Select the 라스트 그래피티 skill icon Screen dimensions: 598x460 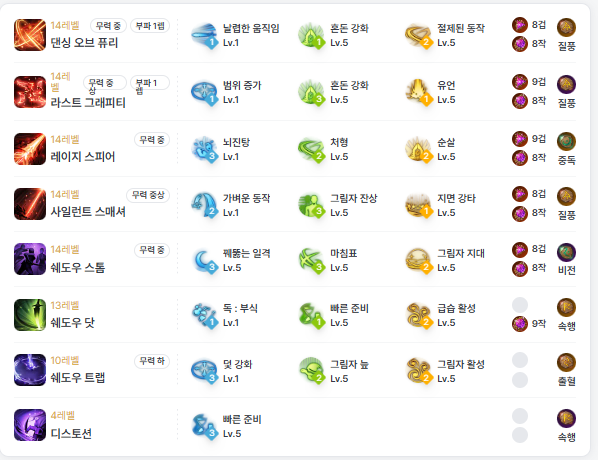coord(30,92)
